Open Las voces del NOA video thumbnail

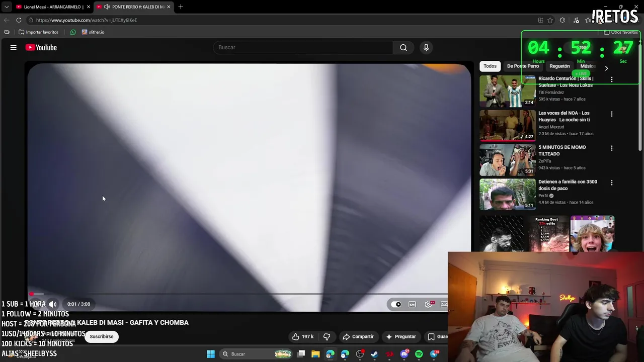[508, 125]
